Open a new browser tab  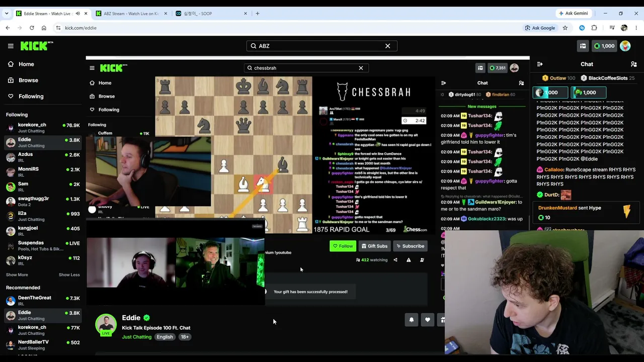coord(258,14)
